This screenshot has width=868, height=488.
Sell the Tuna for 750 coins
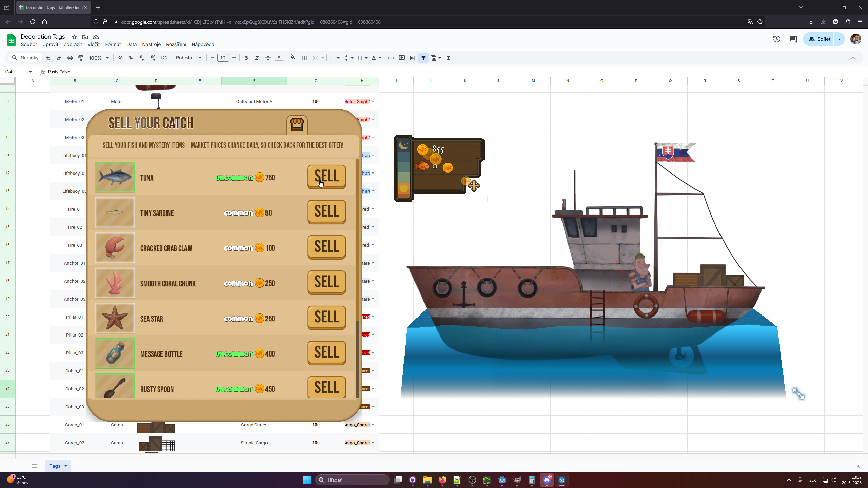326,177
